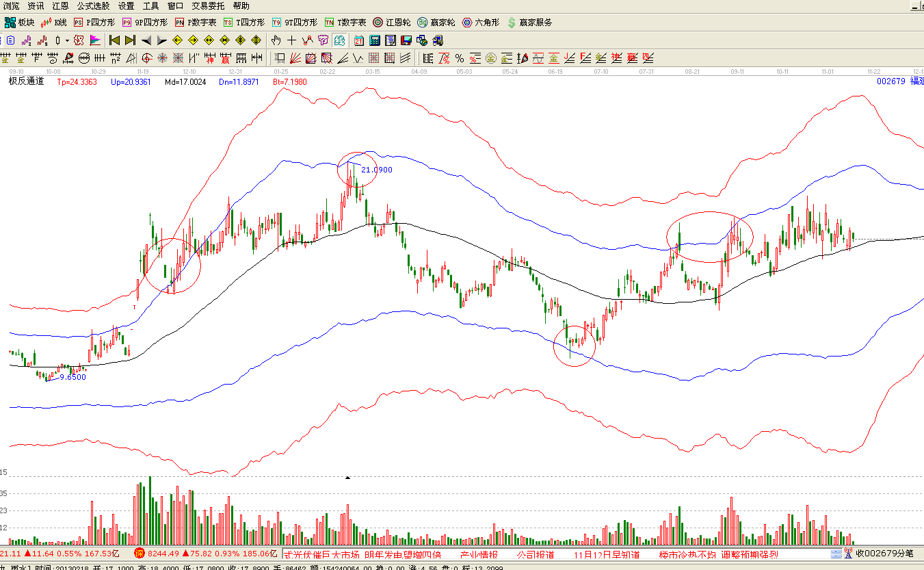Open the P四方形 chart tool
The image size is (924, 570).
(93, 23)
